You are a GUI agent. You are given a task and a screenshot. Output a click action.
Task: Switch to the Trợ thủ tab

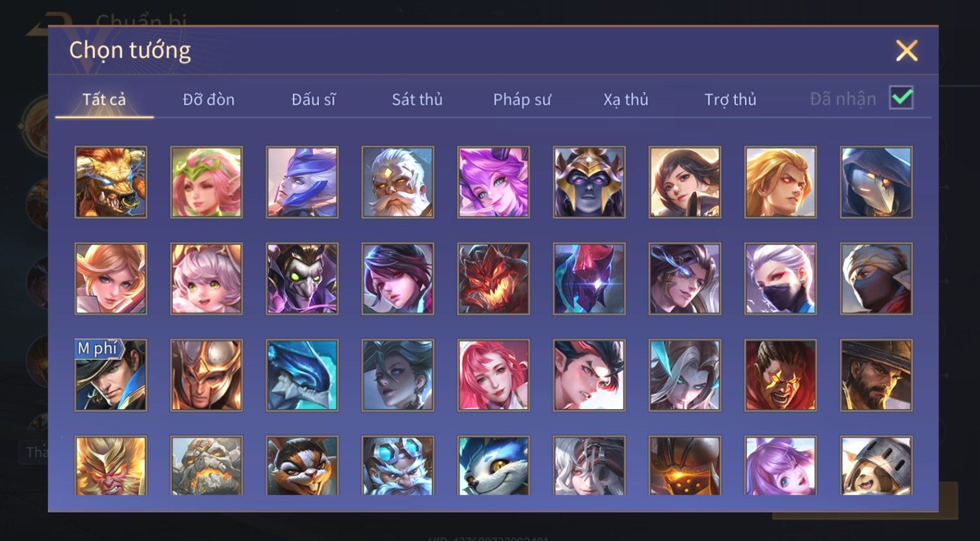730,99
